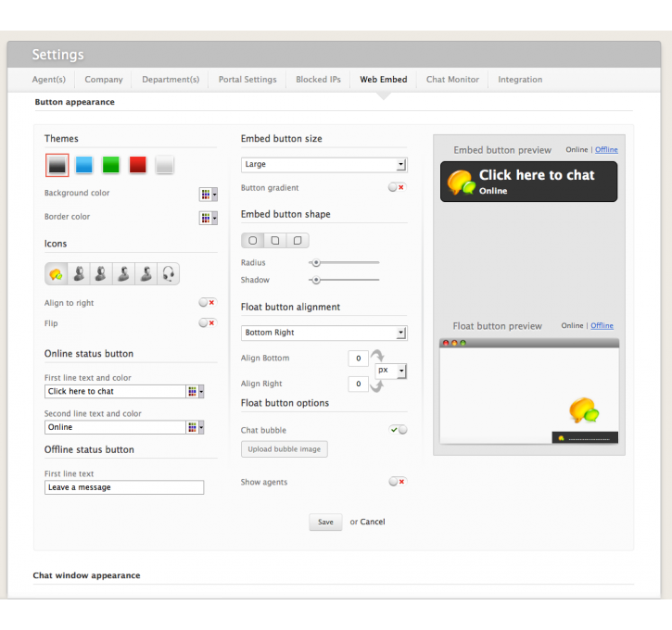Show Online embed button preview
Image resolution: width=672 pixels, height=630 pixels.
click(x=577, y=149)
